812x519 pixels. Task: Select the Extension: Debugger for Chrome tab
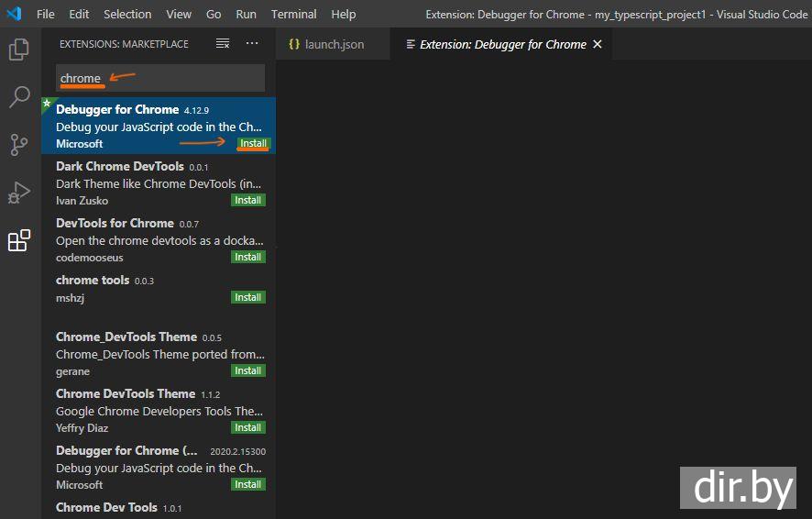pos(502,44)
